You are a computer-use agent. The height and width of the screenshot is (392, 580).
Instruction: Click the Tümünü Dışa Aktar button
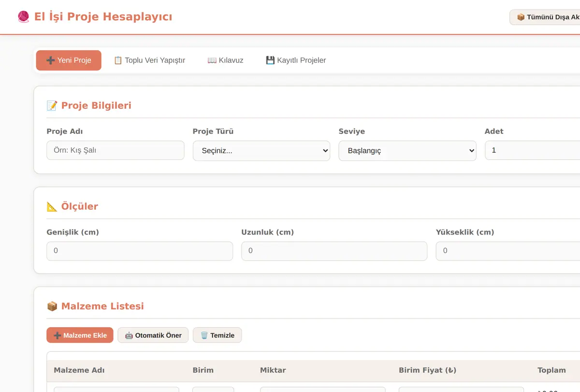coord(545,17)
